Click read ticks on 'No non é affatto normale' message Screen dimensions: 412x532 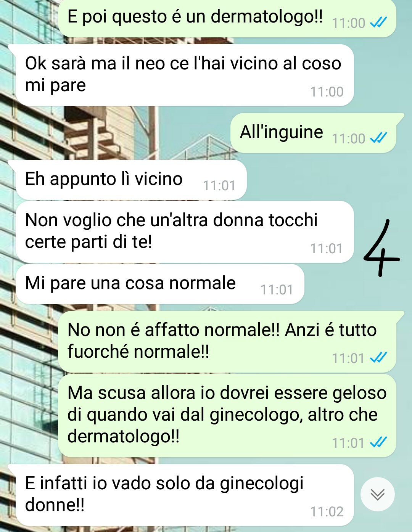tap(379, 357)
